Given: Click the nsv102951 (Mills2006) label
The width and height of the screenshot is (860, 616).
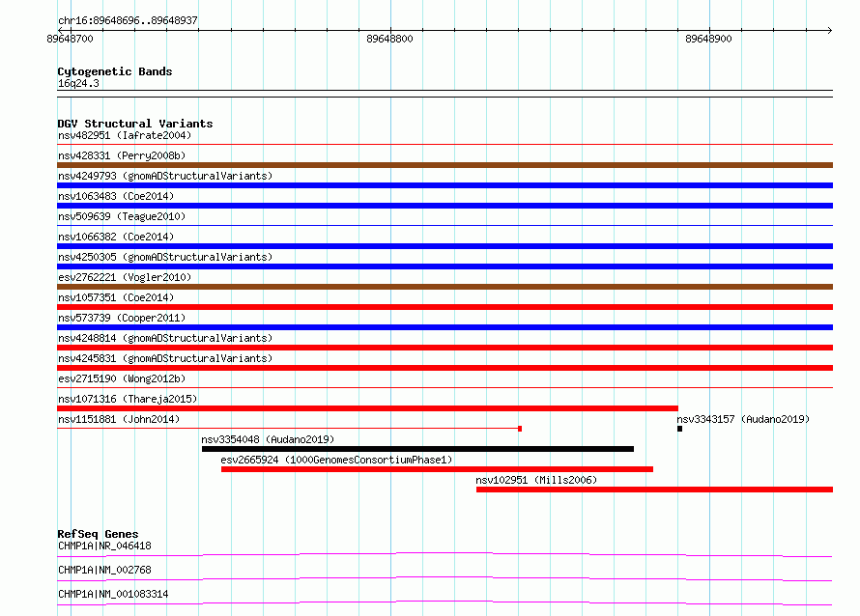Looking at the screenshot, I should tap(536, 480).
